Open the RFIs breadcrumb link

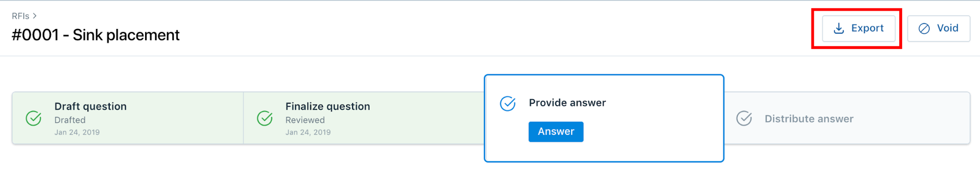coord(21,16)
